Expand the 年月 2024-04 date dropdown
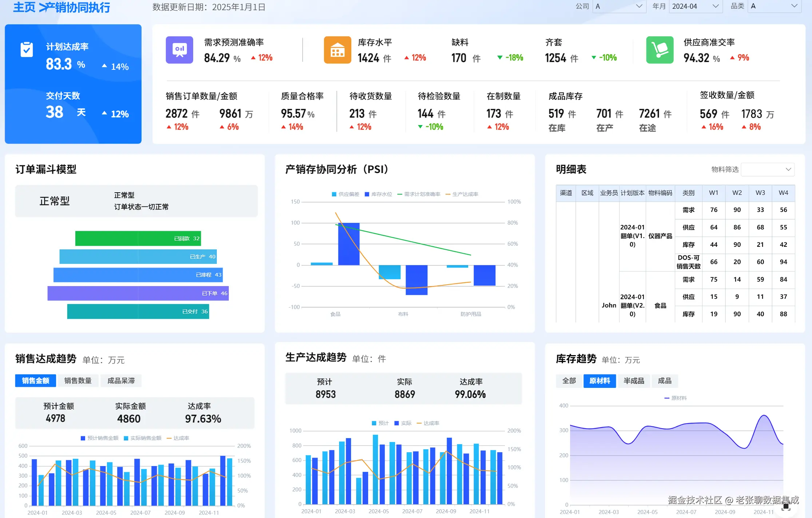The height and width of the screenshot is (518, 812). point(695,6)
